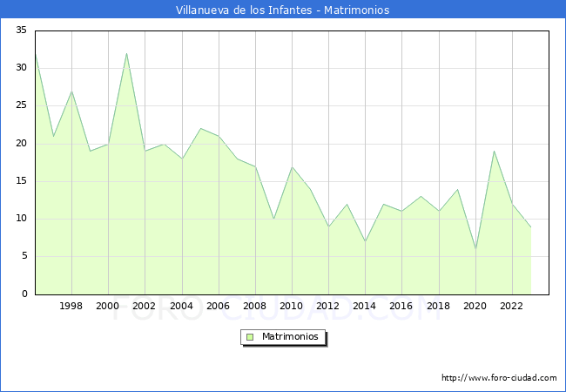Click the x-axis label 2012
This screenshot has height=392, width=566.
(x=327, y=306)
